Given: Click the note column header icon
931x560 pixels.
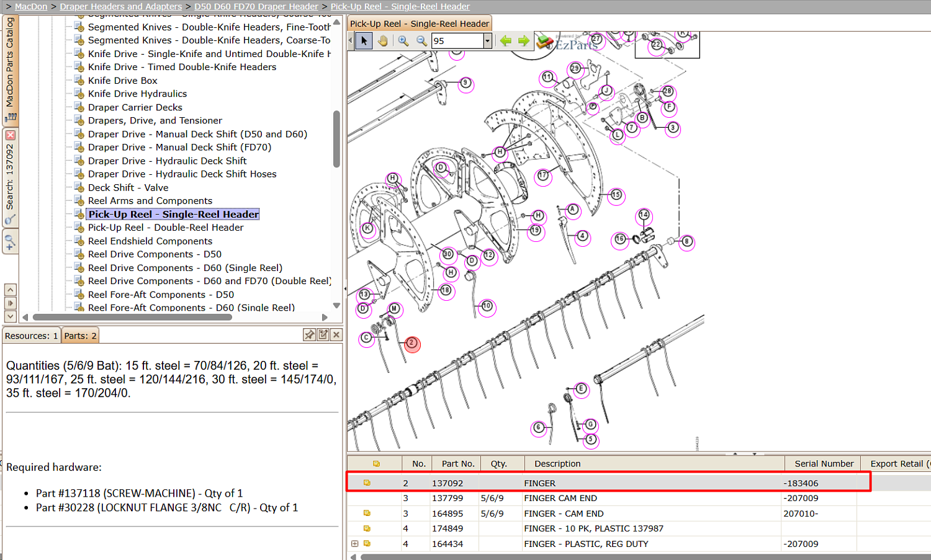Looking at the screenshot, I should coord(376,464).
